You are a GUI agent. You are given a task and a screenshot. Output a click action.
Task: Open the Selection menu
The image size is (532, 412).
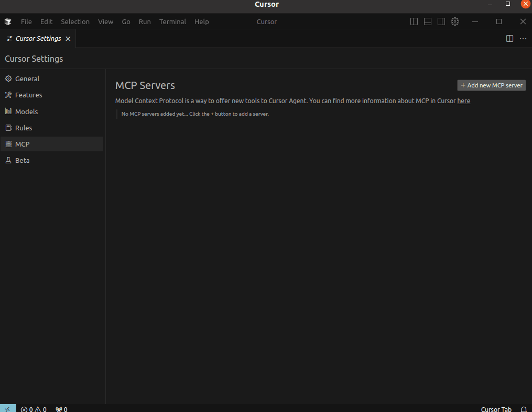75,21
